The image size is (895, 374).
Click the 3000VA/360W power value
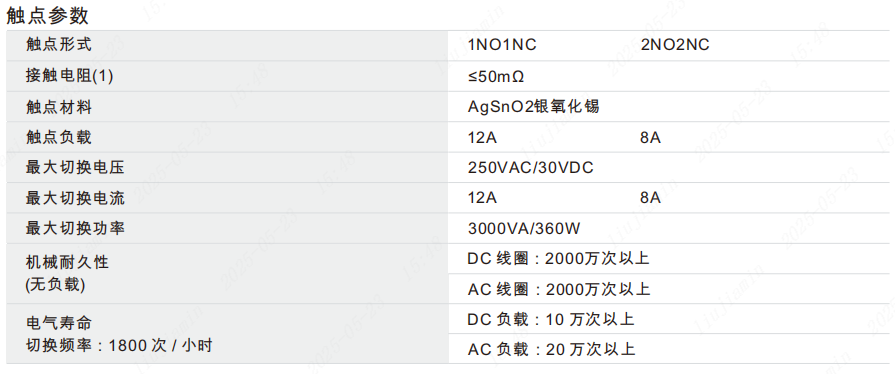(x=524, y=229)
